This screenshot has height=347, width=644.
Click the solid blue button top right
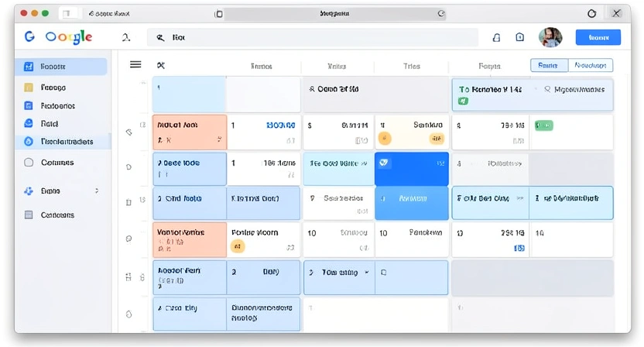(x=598, y=37)
